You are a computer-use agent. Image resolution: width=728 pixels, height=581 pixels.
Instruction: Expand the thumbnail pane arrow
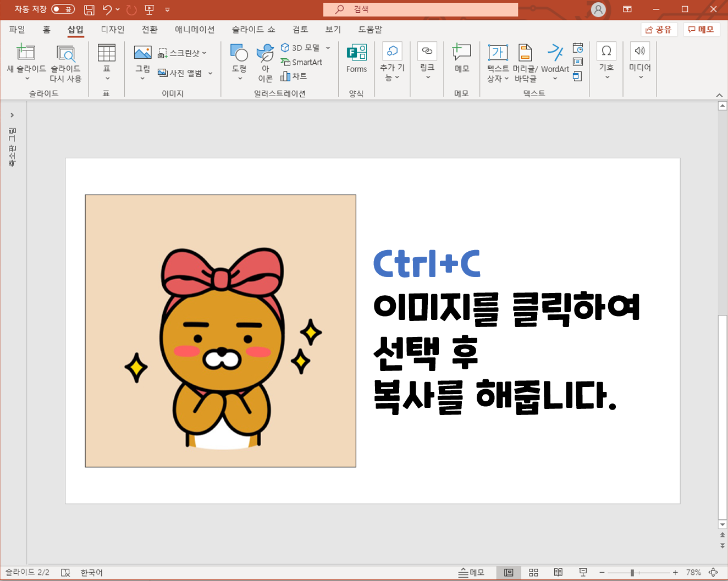(x=12, y=115)
